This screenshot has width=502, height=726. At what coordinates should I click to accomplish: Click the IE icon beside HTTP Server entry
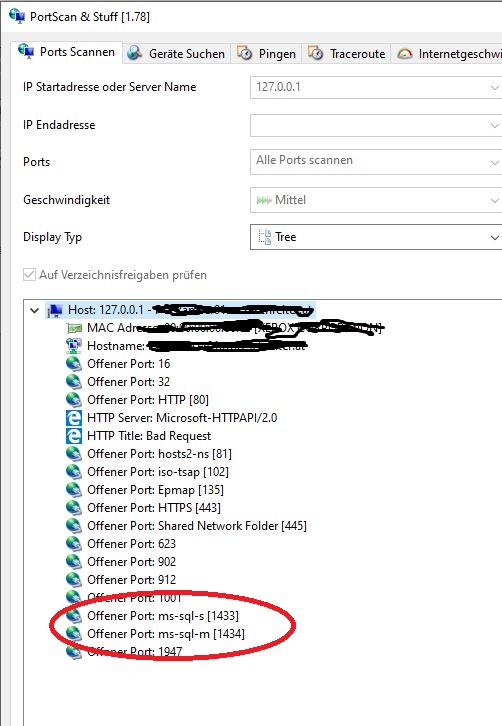pyautogui.click(x=74, y=418)
